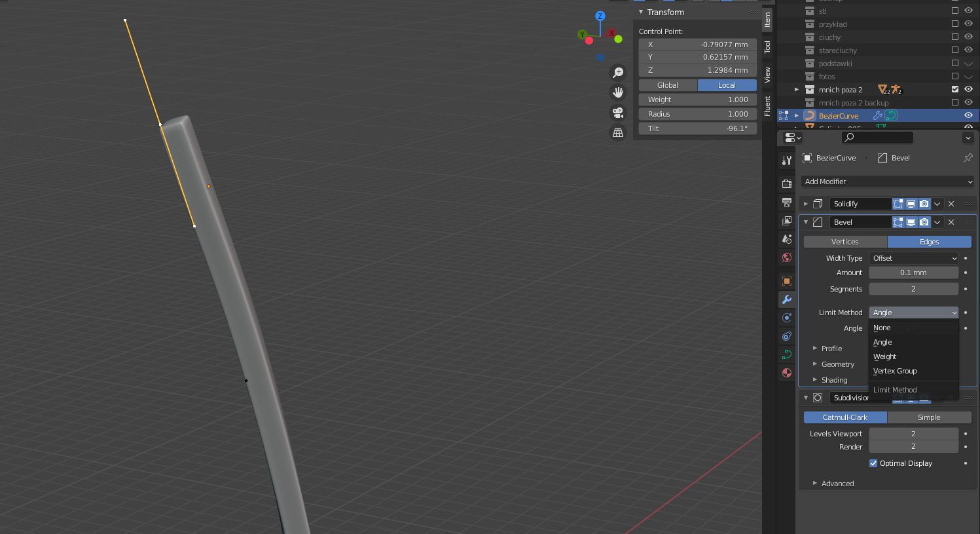Pin the properties editor context
The image size is (980, 534).
[968, 158]
